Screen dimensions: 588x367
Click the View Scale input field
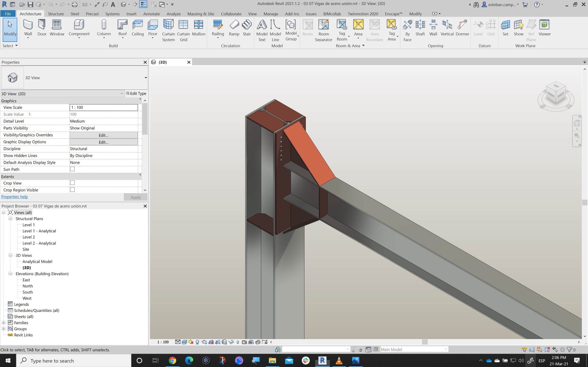tap(104, 107)
